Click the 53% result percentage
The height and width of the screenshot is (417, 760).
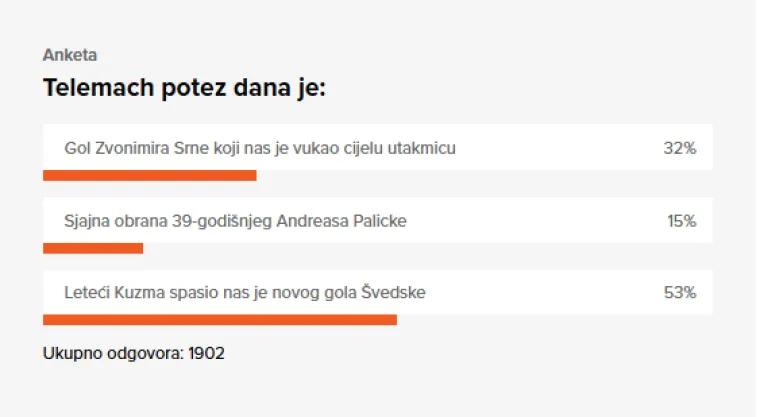(679, 294)
